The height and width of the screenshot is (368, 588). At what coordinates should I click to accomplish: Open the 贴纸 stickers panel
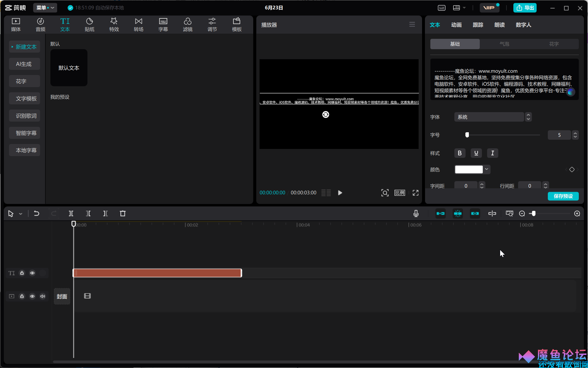click(x=90, y=25)
